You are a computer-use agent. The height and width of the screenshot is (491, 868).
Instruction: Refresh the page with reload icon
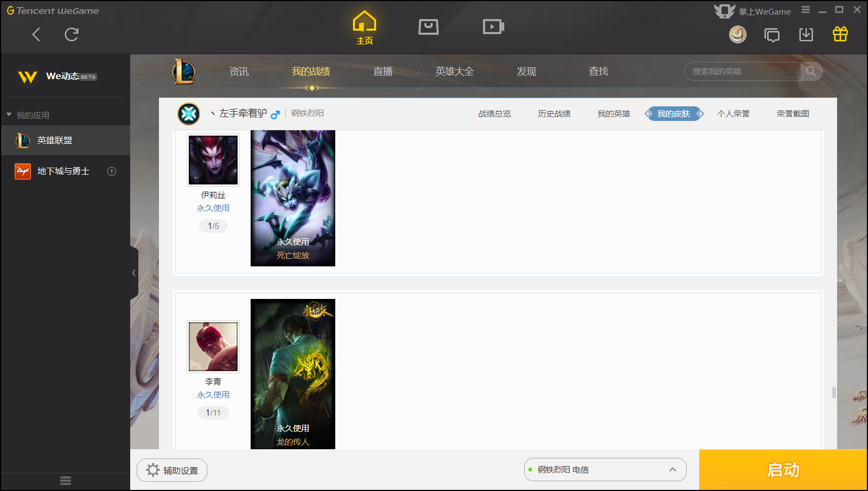pos(72,35)
